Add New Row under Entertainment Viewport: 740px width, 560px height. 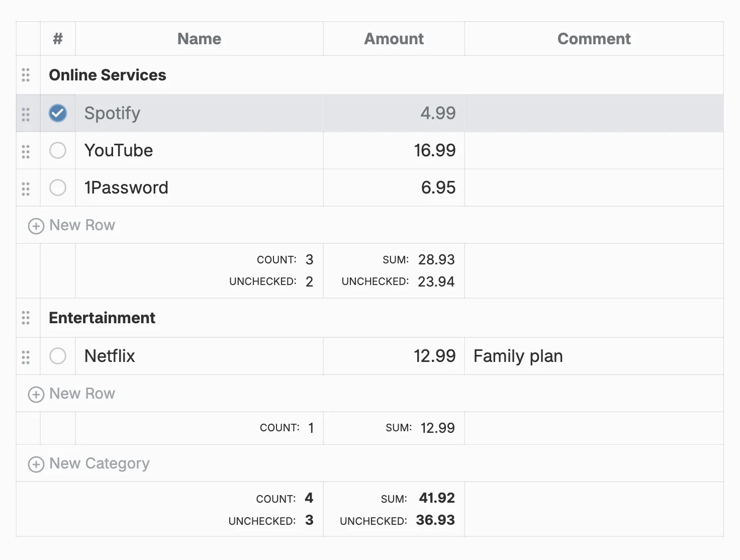coord(71,394)
